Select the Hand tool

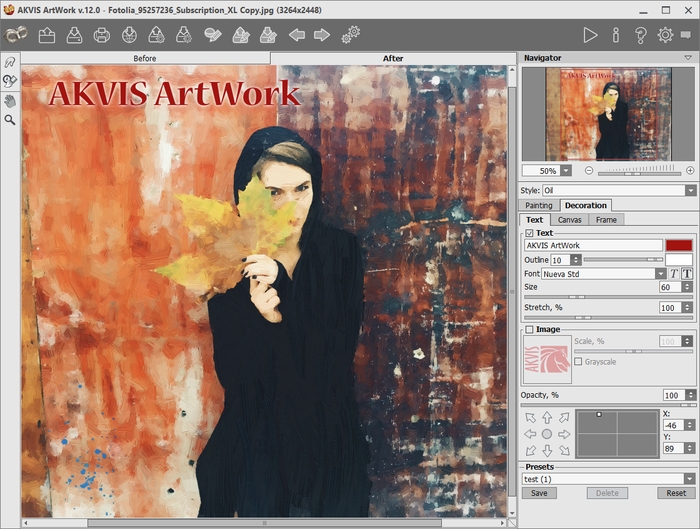(x=10, y=100)
